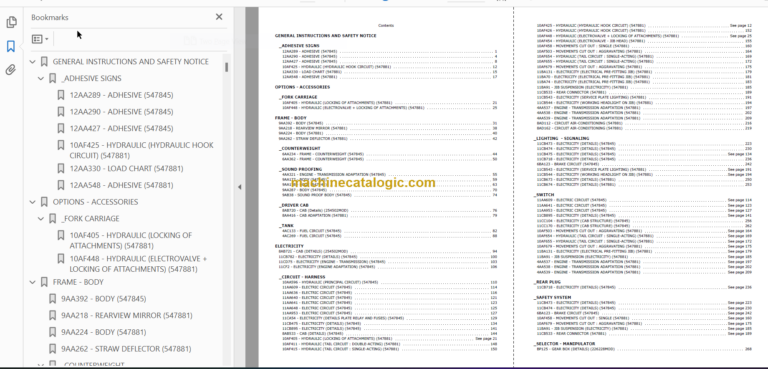Select the OPTIONS - ACCESSORIES bookmark label

tap(96, 202)
